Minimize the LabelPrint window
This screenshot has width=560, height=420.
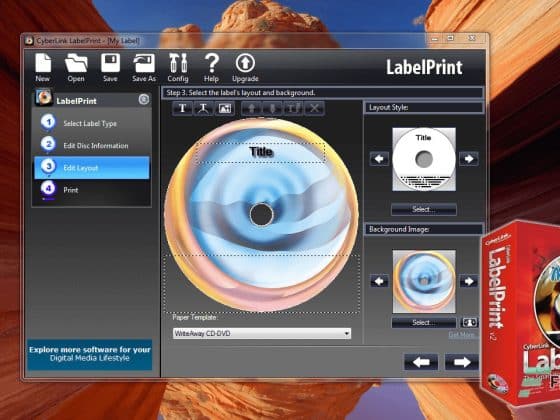click(434, 39)
